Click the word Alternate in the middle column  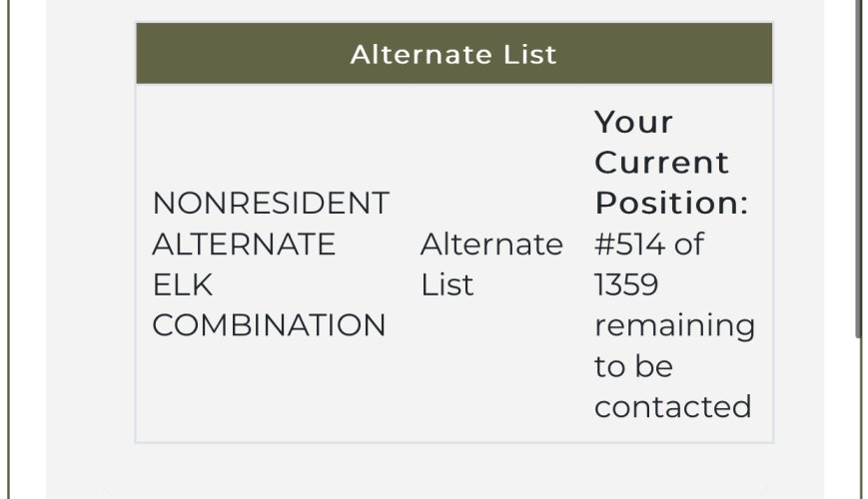pos(491,244)
